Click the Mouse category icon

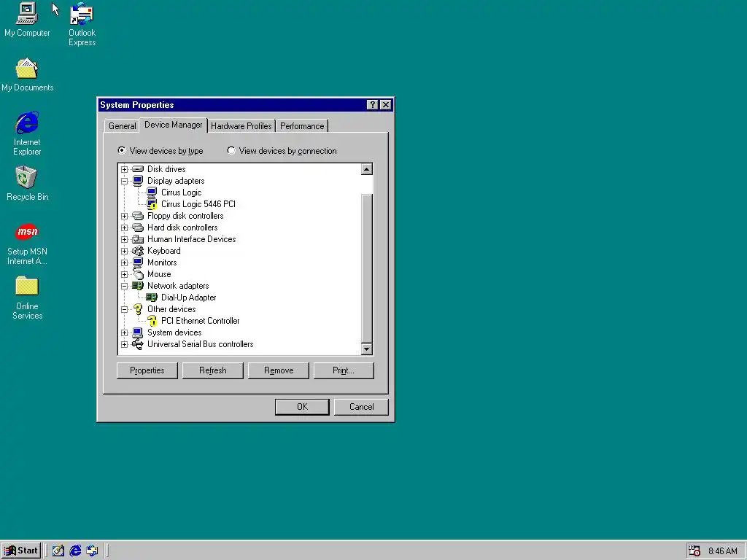point(138,274)
